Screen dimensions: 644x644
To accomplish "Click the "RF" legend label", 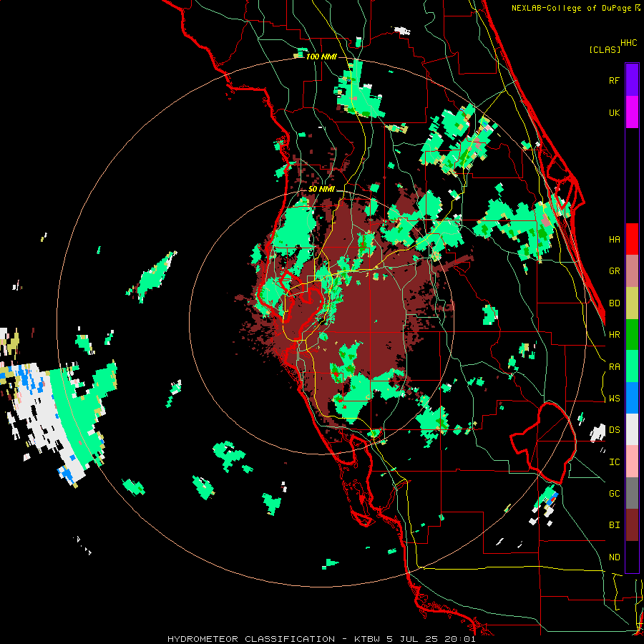I will (x=614, y=80).
